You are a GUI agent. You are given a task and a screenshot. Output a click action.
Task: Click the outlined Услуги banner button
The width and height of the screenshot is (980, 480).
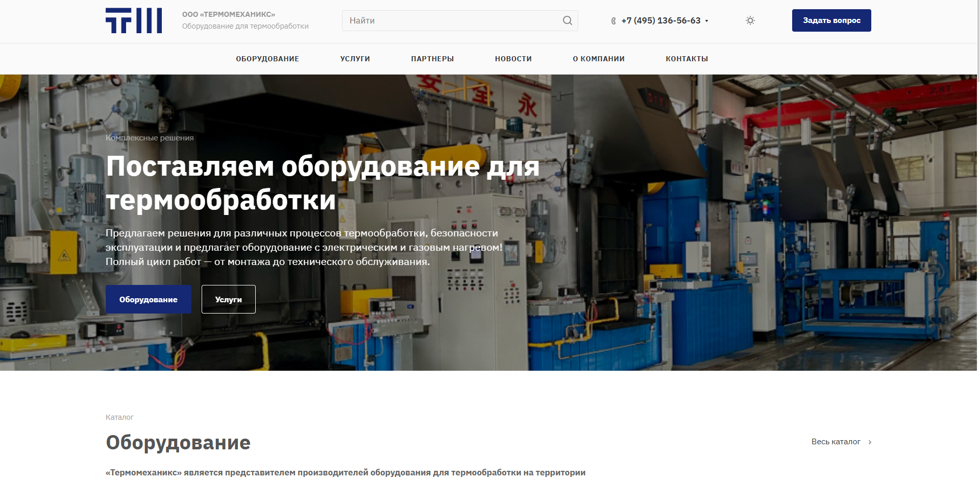[228, 299]
